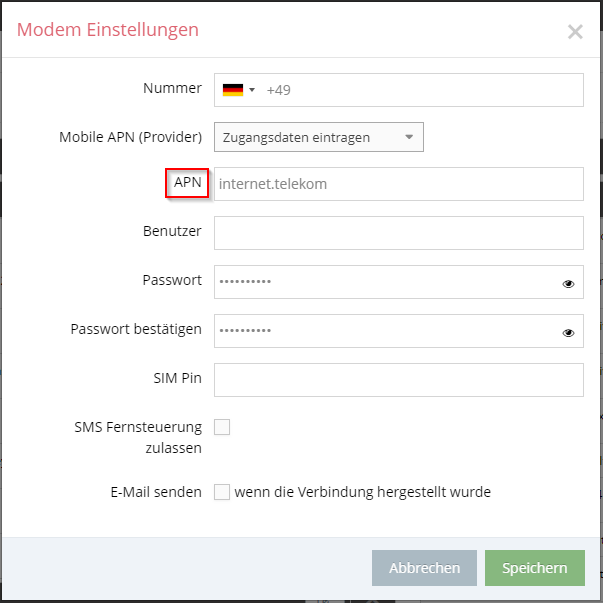This screenshot has height=603, width=603.
Task: Click the Abbrechen button
Action: [x=424, y=568]
